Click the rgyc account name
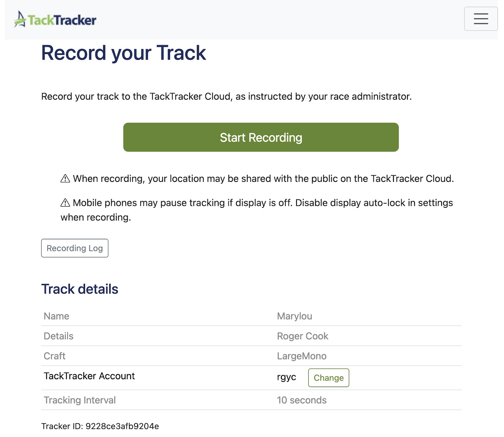This screenshot has height=437, width=504. tap(287, 377)
